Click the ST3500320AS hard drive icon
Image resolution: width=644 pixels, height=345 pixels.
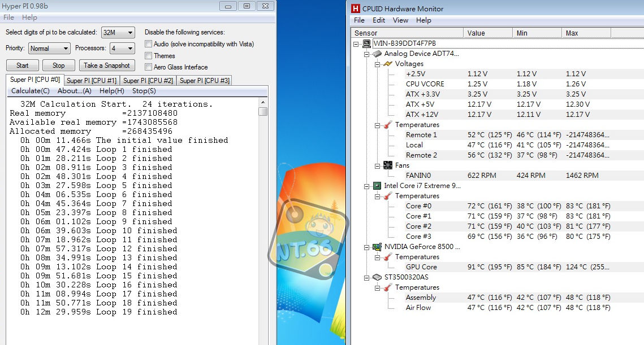(x=377, y=277)
